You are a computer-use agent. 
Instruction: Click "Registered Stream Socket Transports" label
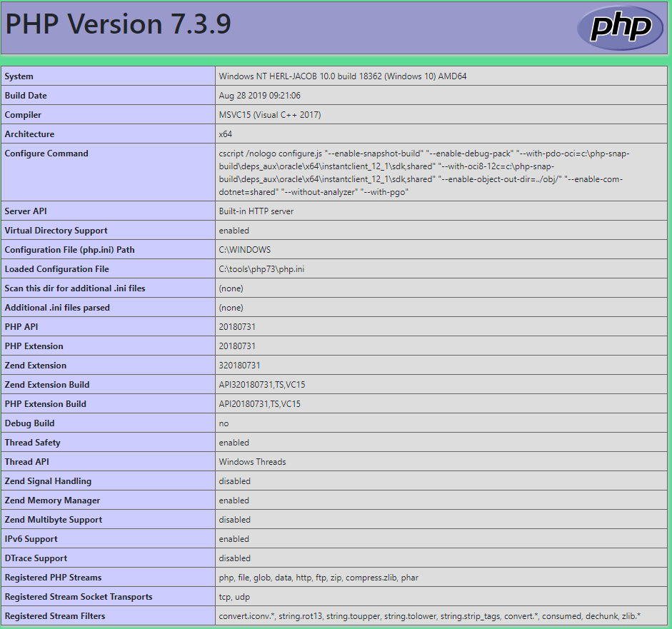79,597
